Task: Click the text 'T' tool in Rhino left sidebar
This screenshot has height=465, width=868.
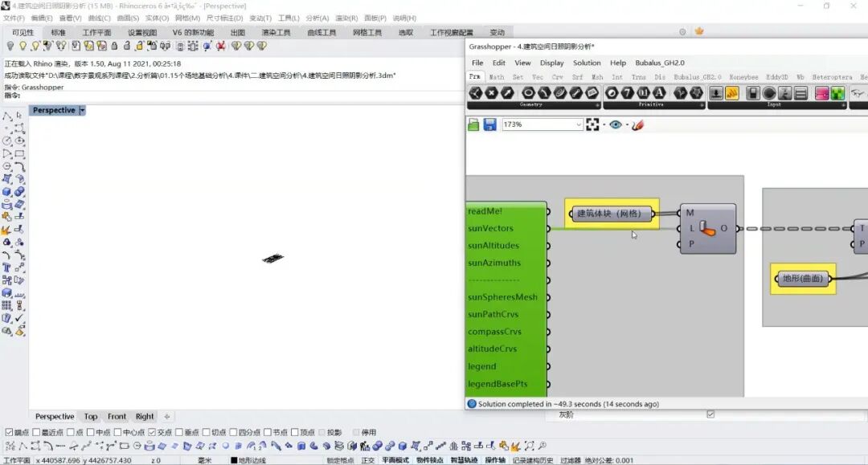Action: click(6, 267)
